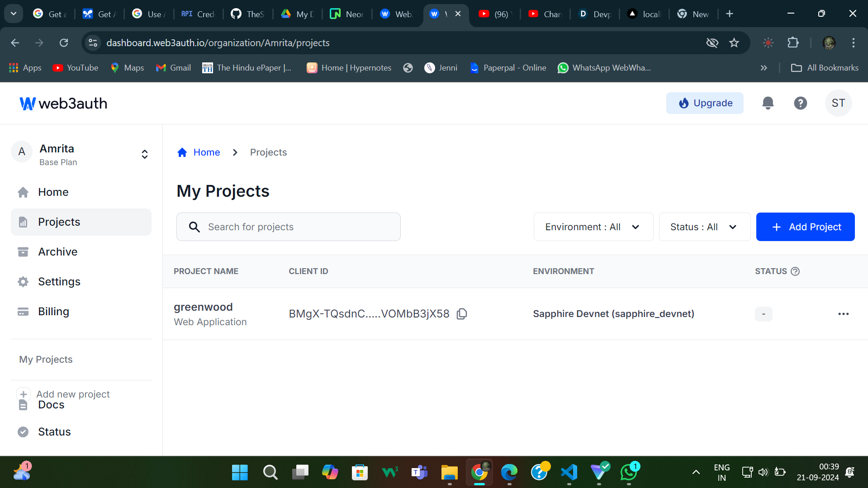Image resolution: width=868 pixels, height=488 pixels.
Task: Go back to the previous page
Action: [15, 43]
